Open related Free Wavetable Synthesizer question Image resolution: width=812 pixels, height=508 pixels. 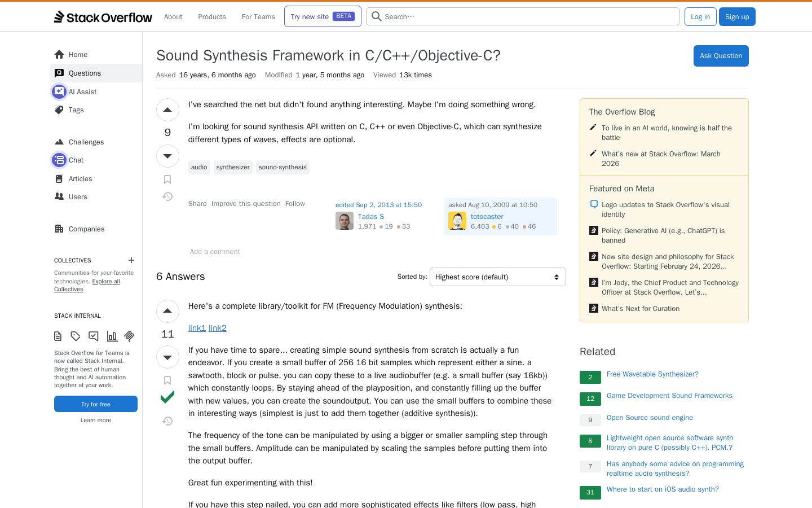point(652,374)
